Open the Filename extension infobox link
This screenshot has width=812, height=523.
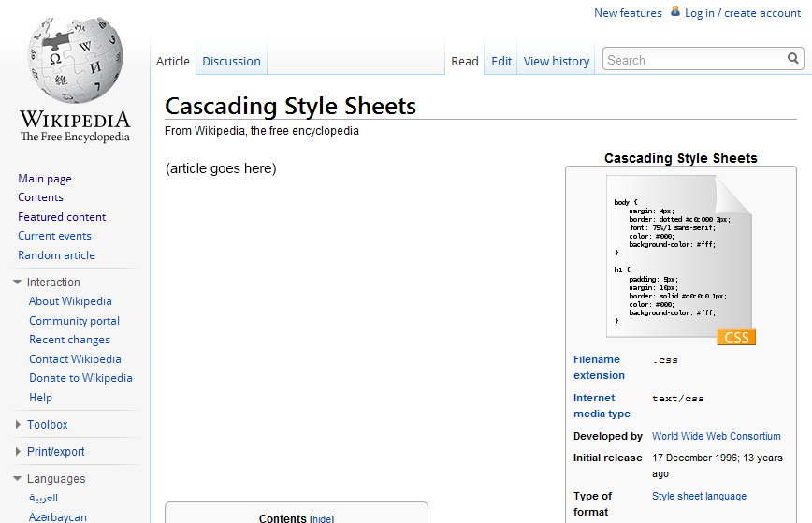(x=599, y=367)
